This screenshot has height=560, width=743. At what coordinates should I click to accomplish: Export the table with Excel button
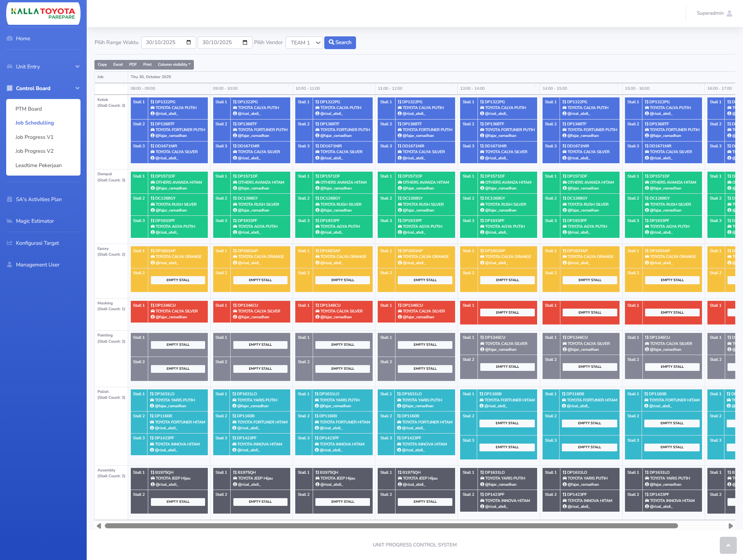118,65
